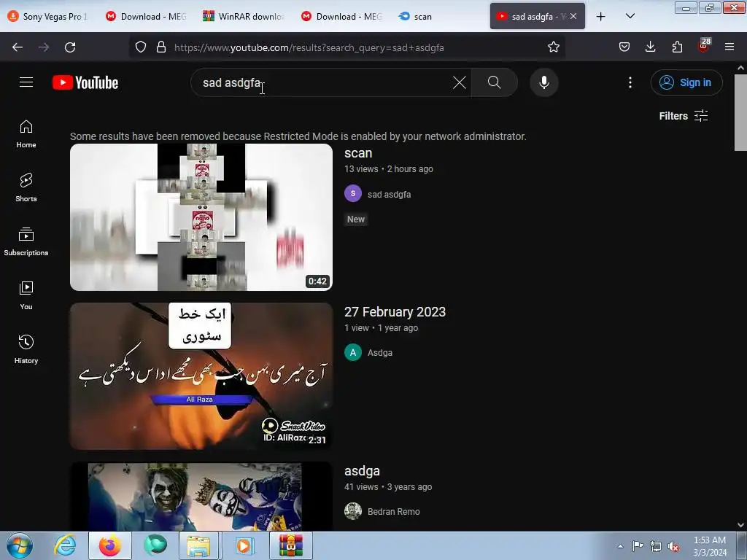Open History in the sidebar
The width and height of the screenshot is (747, 560).
26,349
